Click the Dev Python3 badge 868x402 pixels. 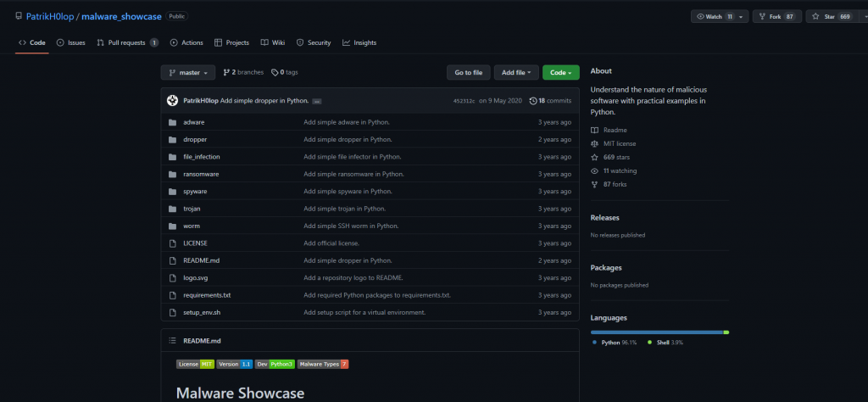coord(275,365)
